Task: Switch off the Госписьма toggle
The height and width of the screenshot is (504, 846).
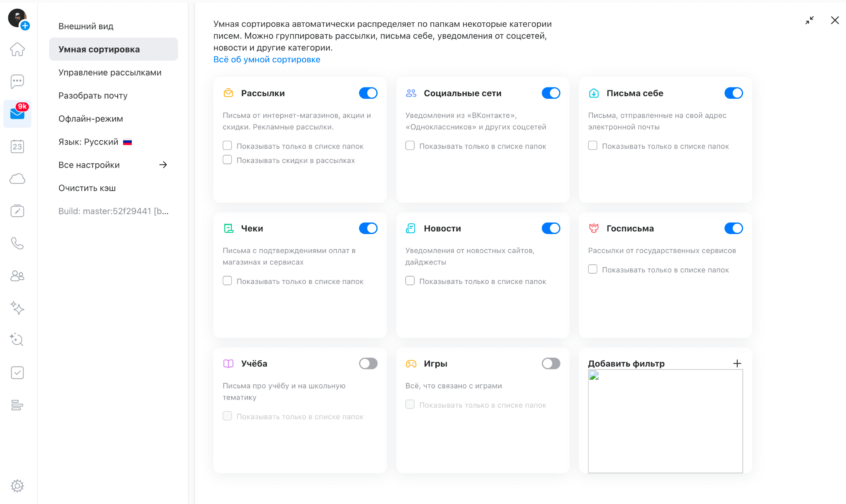Action: click(734, 228)
